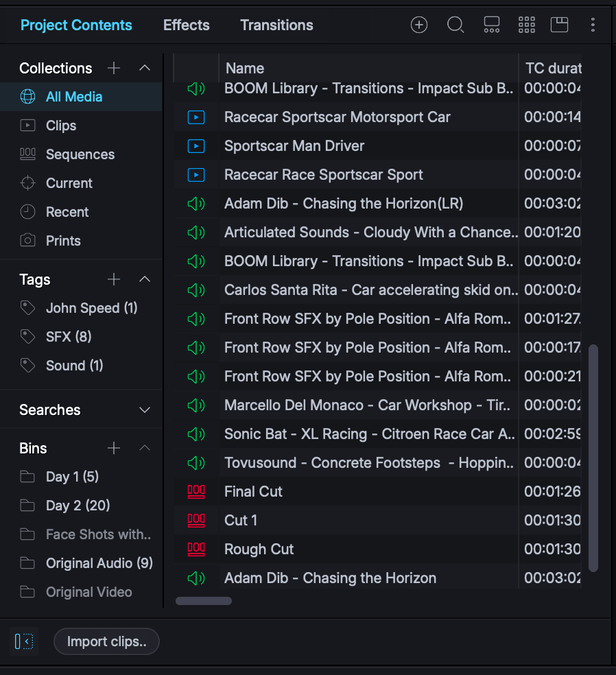The height and width of the screenshot is (675, 616).
Task: Click the sequence icon of Rough Cut
Action: coord(196,549)
